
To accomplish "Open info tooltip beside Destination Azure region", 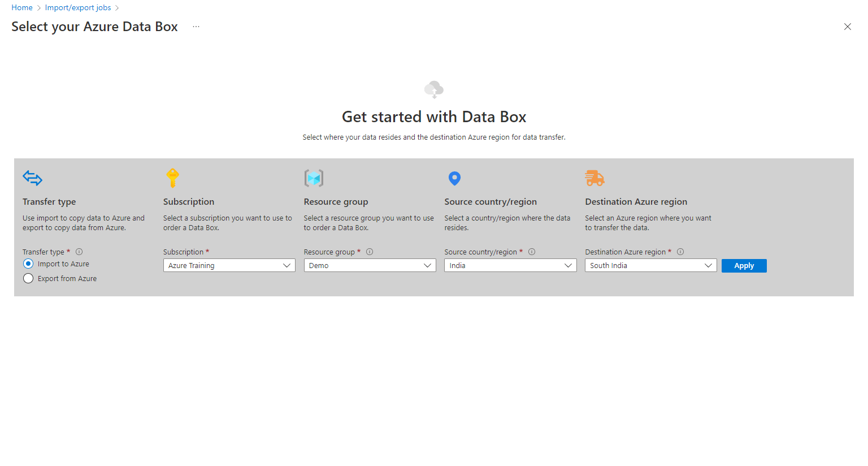I will (x=680, y=252).
